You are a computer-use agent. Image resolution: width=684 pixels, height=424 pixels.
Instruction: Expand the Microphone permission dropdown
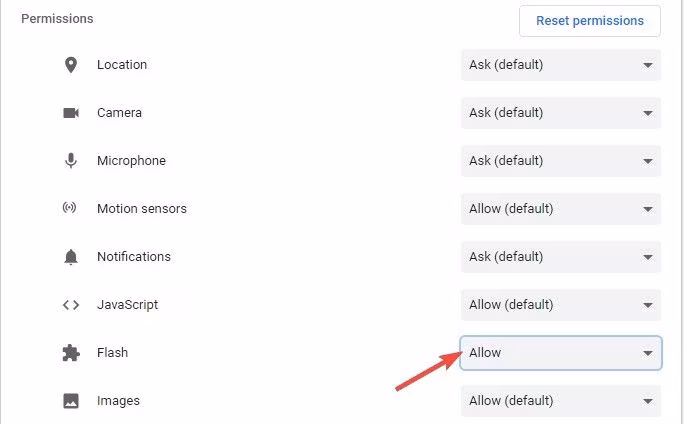(560, 161)
